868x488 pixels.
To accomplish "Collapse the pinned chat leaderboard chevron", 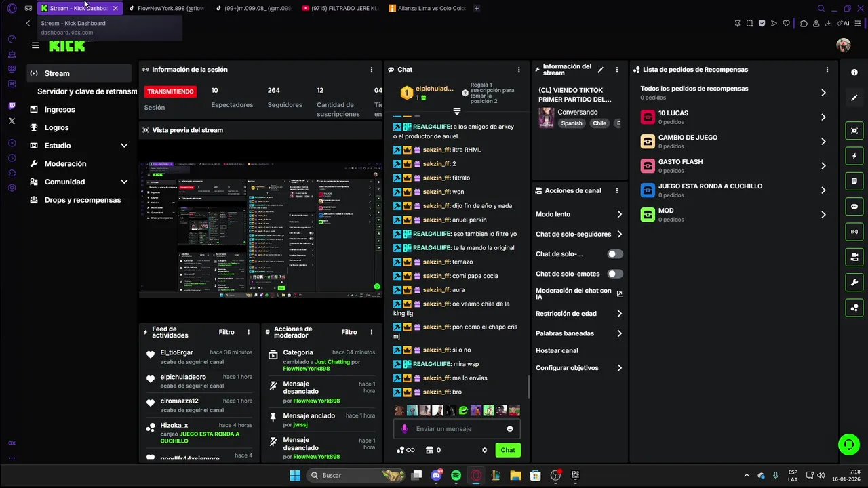I will click(456, 111).
